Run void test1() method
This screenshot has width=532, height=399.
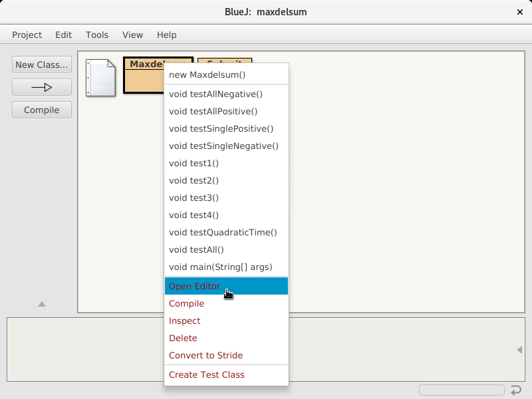226,163
